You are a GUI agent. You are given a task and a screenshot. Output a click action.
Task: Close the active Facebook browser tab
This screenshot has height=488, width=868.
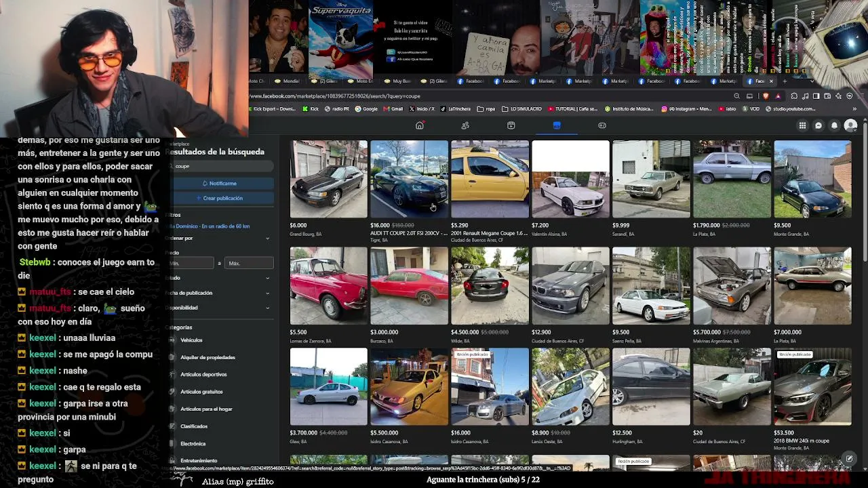pyautogui.click(x=771, y=81)
